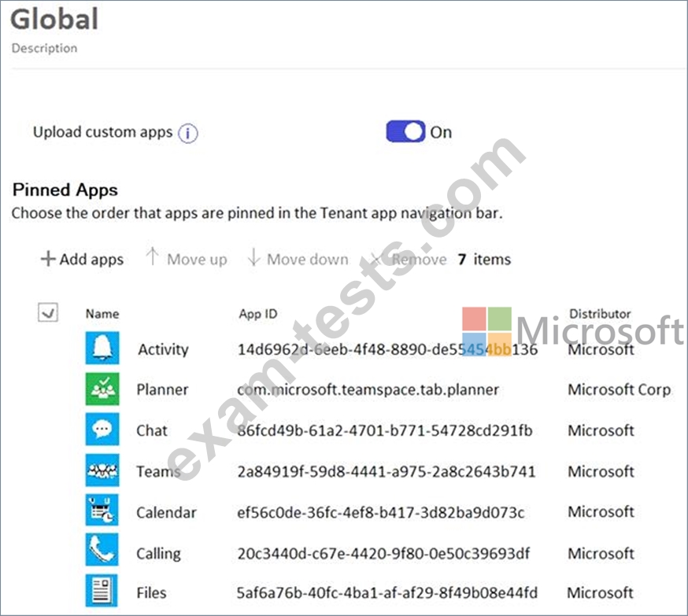Click Move down in the toolbar
The width and height of the screenshot is (688, 616).
click(x=298, y=260)
